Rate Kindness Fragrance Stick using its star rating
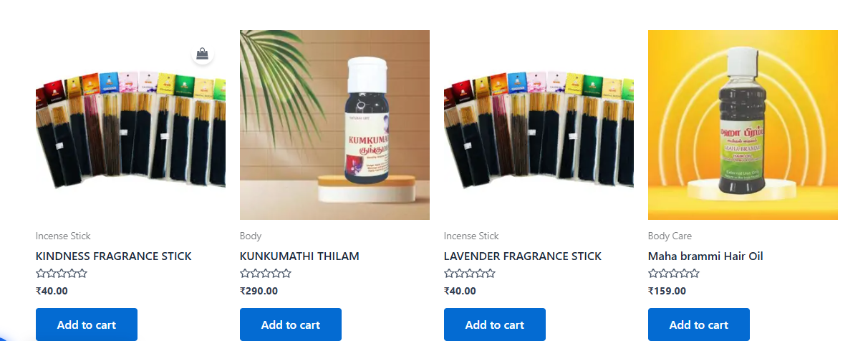868x341 pixels. click(x=62, y=274)
